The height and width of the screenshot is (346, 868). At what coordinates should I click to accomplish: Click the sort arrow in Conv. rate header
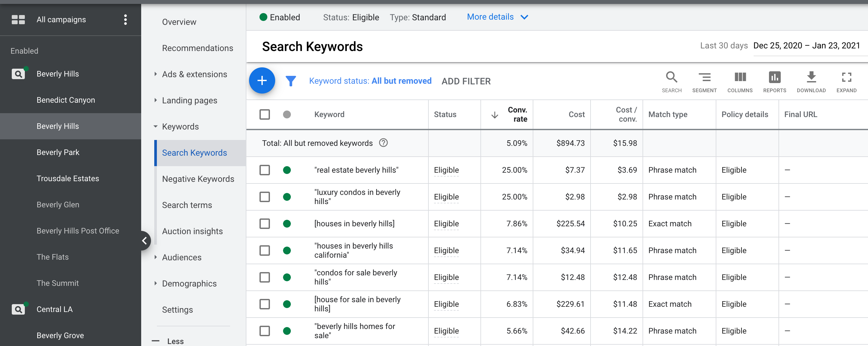[495, 115]
